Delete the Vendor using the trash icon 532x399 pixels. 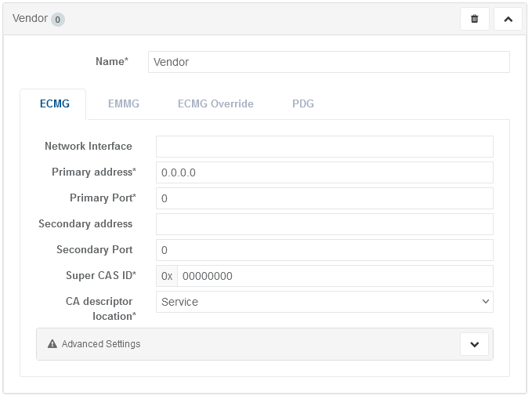click(475, 19)
